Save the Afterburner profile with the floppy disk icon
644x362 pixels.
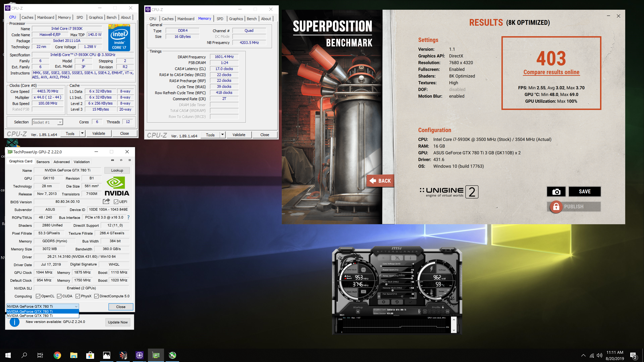pyautogui.click(x=447, y=312)
